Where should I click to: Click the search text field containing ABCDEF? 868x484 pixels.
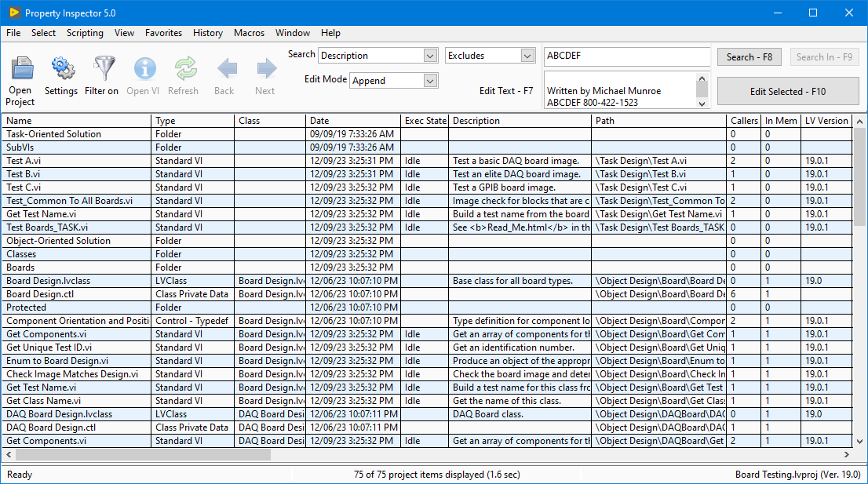pos(626,56)
